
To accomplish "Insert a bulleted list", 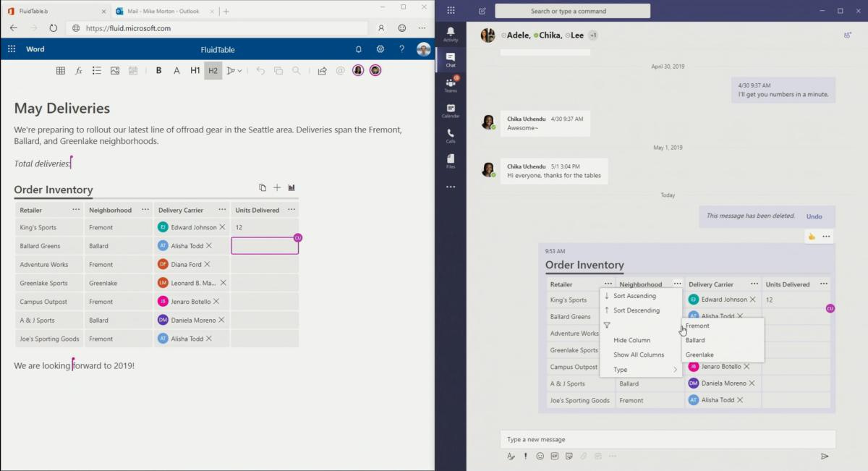I will [97, 70].
